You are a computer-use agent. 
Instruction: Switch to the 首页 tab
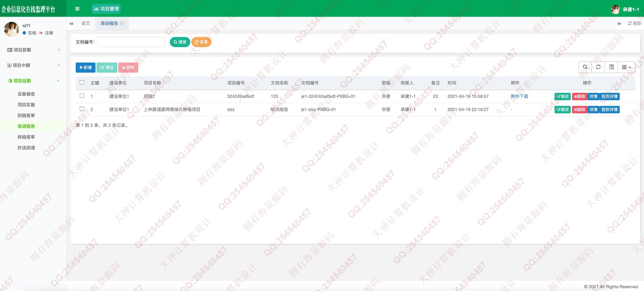coord(86,23)
